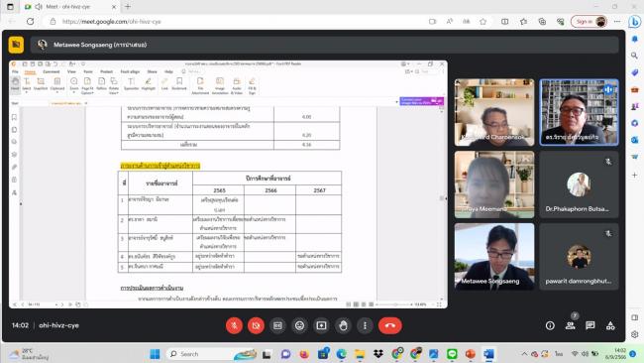Toggle closed captions button
The width and height of the screenshot is (644, 363).
pos(277,325)
